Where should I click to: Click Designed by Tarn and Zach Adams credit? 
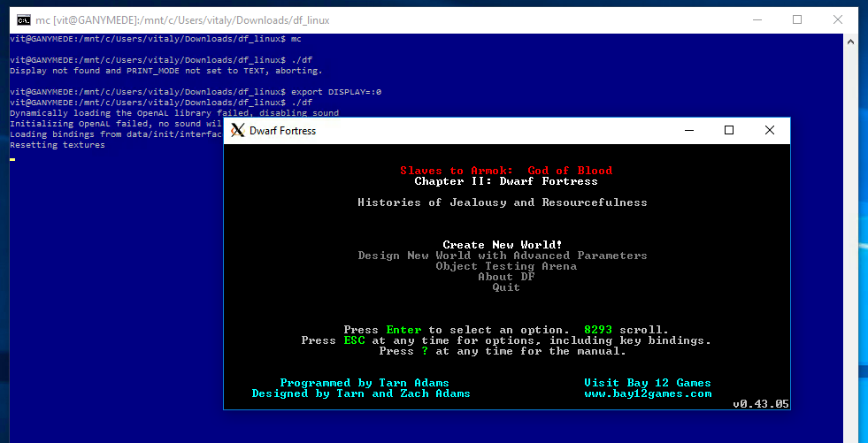click(361, 393)
